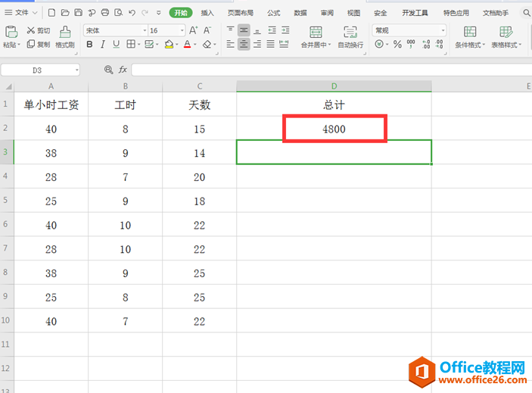Image resolution: width=532 pixels, height=393 pixels.
Task: Align text to bottom of cell
Action: [257, 30]
